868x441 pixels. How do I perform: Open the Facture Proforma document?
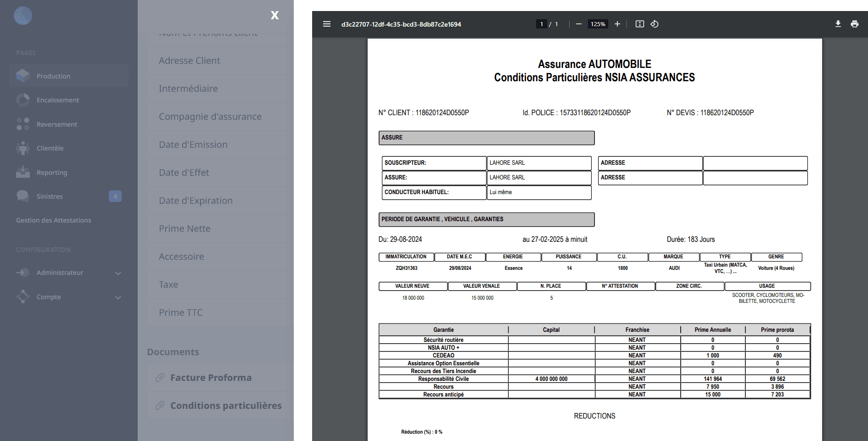pyautogui.click(x=211, y=378)
